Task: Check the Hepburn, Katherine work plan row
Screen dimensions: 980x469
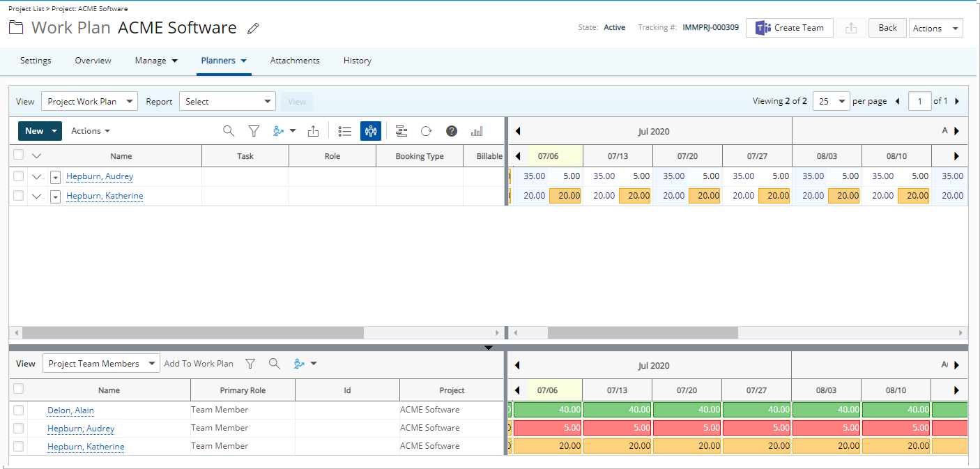Action: (x=18, y=196)
